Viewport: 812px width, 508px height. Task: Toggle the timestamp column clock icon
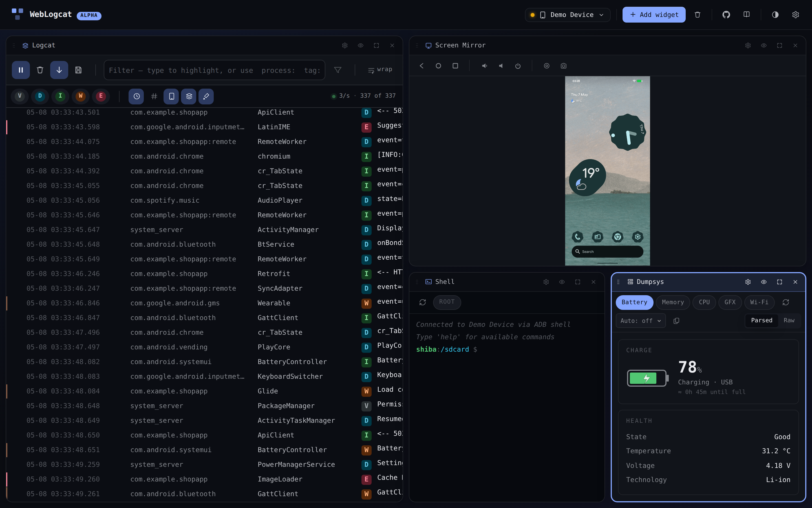point(136,97)
